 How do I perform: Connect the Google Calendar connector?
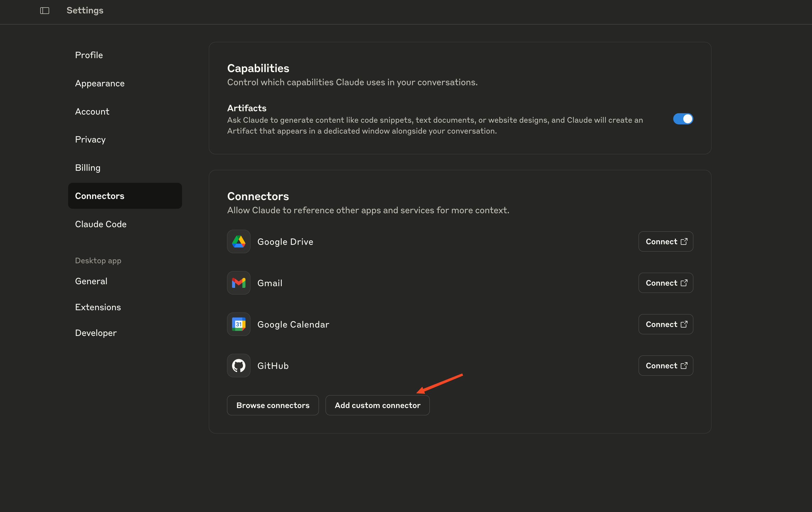(665, 324)
